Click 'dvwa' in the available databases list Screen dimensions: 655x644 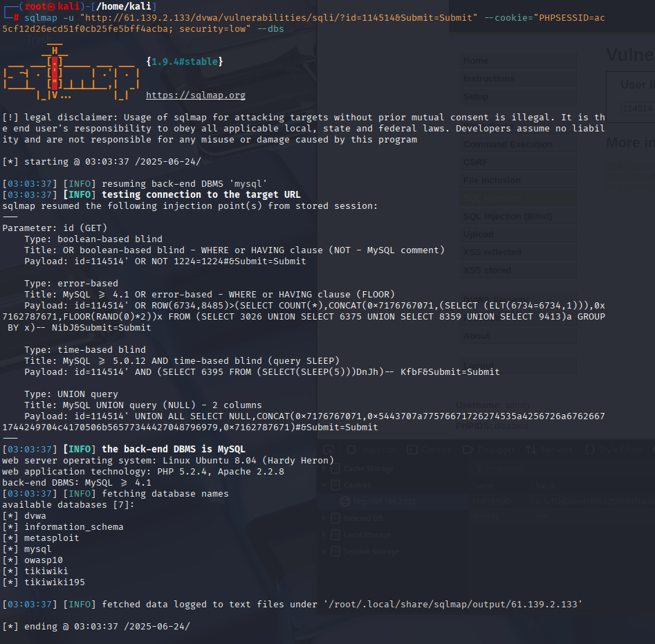tap(35, 516)
